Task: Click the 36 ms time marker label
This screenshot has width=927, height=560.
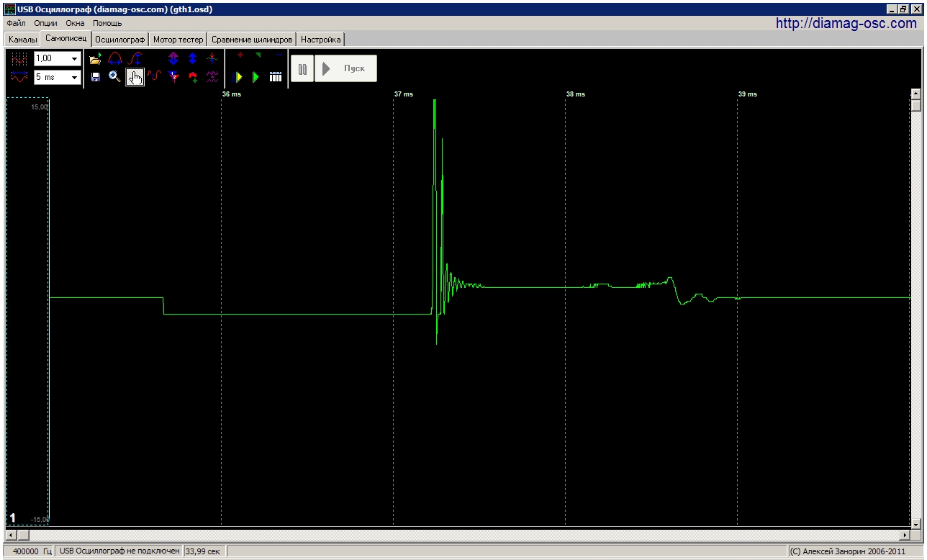Action: (232, 94)
